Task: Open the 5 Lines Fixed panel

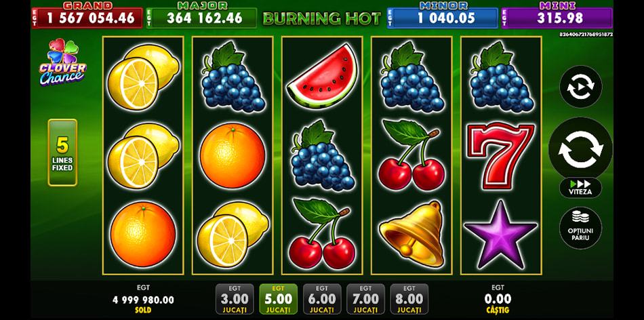Action: click(x=62, y=153)
